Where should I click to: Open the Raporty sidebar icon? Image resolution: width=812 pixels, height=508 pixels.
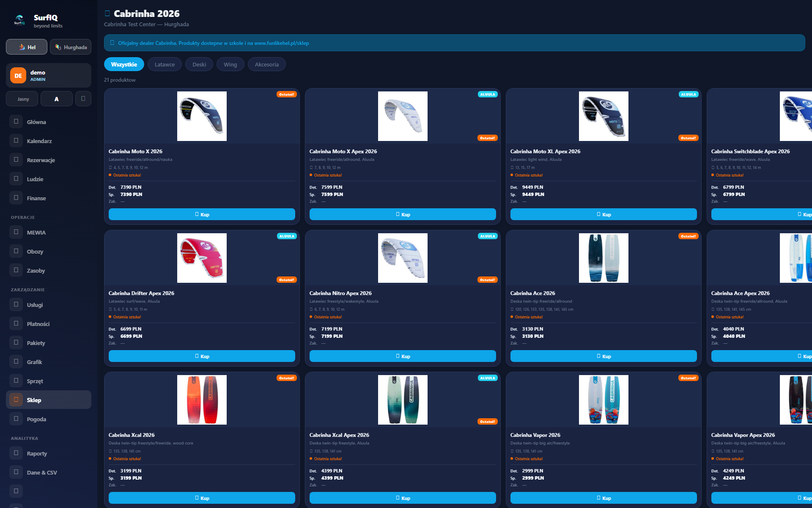16,453
